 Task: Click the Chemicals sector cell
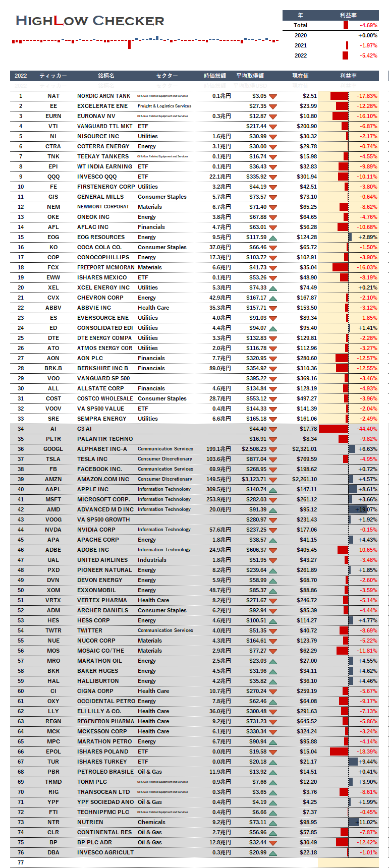pos(151,822)
